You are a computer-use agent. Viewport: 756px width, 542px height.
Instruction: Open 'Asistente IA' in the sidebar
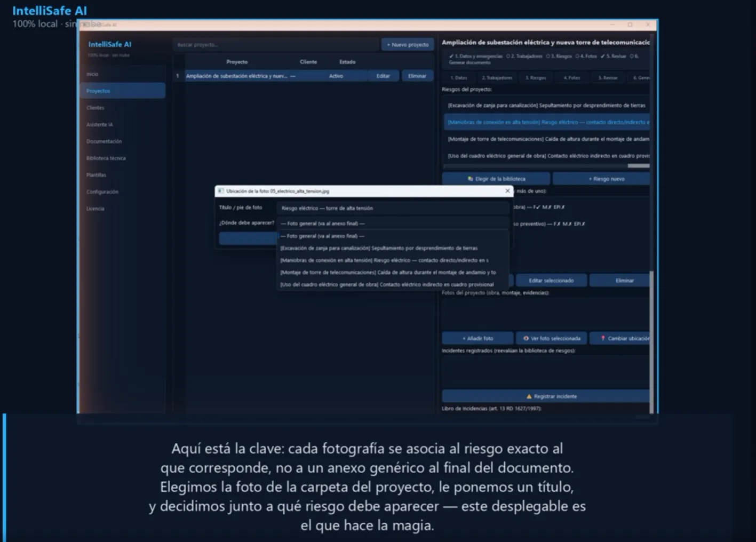click(x=123, y=124)
